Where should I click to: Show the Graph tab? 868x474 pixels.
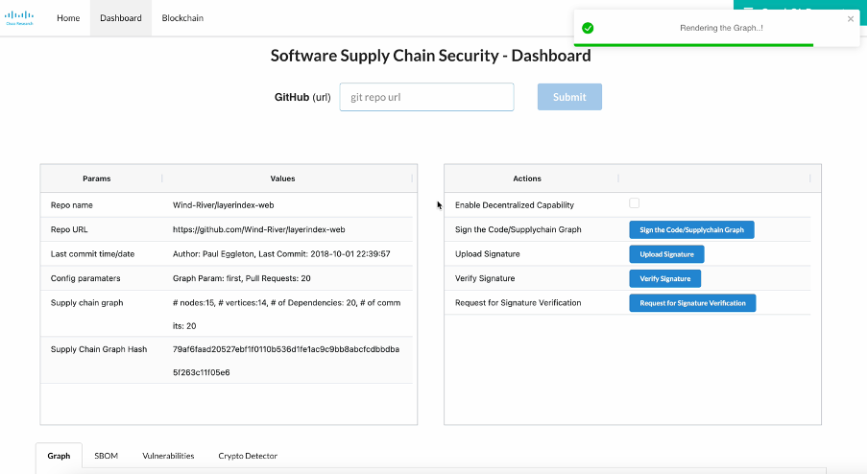click(x=59, y=456)
